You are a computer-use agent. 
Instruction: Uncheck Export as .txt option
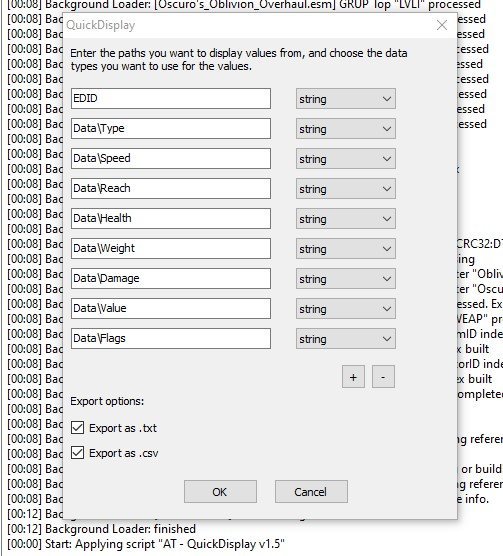coord(78,428)
